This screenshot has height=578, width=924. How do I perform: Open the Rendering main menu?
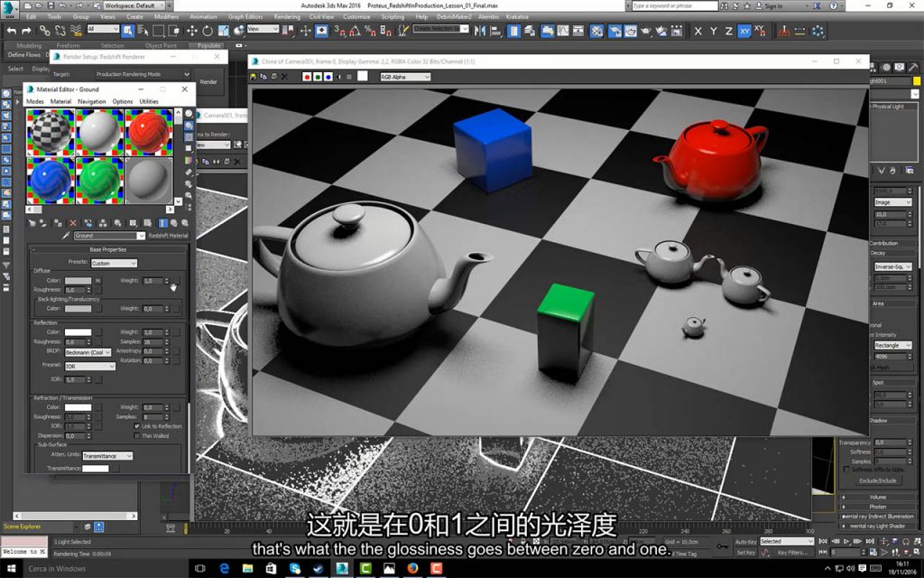pyautogui.click(x=287, y=16)
